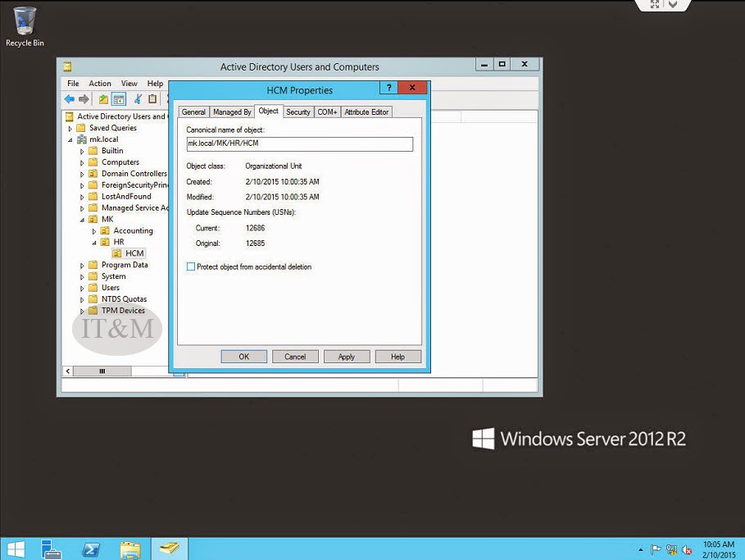This screenshot has width=745, height=560.
Task: Collapse the HR organizational unit
Action: [93, 242]
